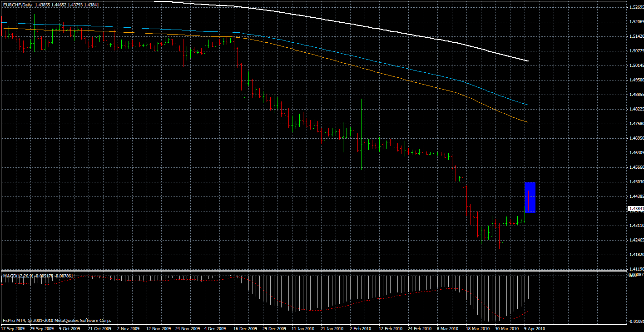This screenshot has width=644, height=332.
Task: Click the 1.45030 price scale label
Action: 636,182
